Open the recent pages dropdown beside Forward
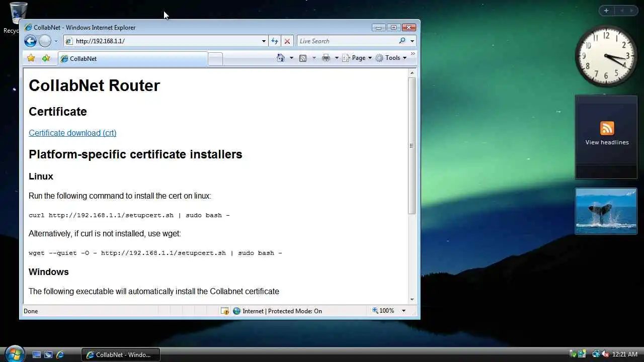Image resolution: width=644 pixels, height=362 pixels. (x=56, y=41)
